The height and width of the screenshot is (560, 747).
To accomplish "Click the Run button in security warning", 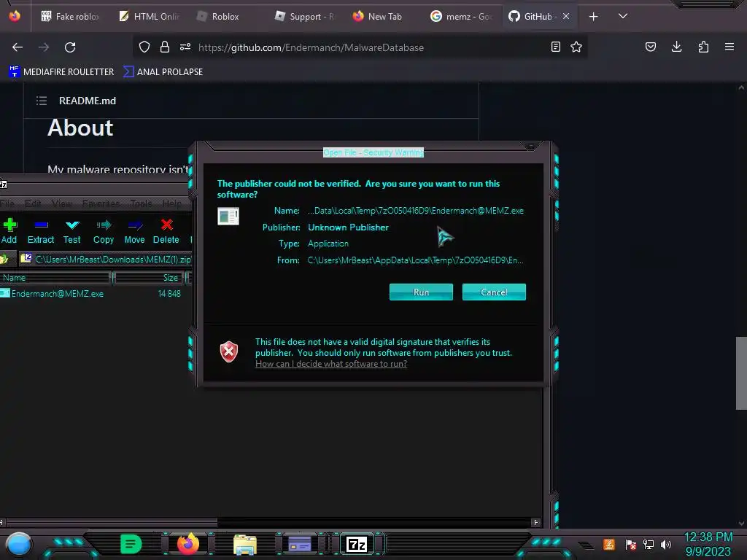I will 421,292.
